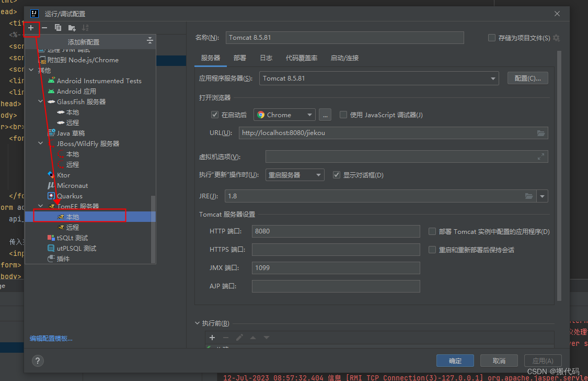Enable 部署 Tomcat 实例中配置的应用程序 checkbox
Image resolution: width=588 pixels, height=381 pixels.
[432, 232]
